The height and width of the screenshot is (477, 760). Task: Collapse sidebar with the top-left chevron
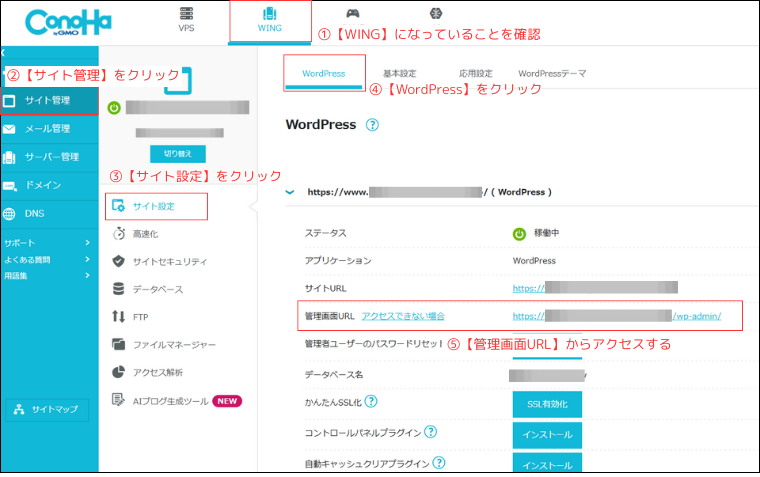[3, 52]
